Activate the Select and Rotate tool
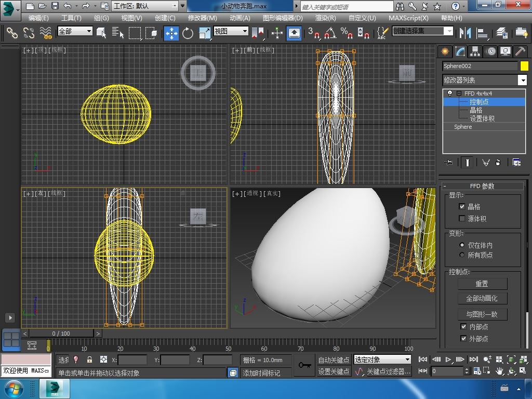This screenshot has width=532, height=399. tap(188, 33)
